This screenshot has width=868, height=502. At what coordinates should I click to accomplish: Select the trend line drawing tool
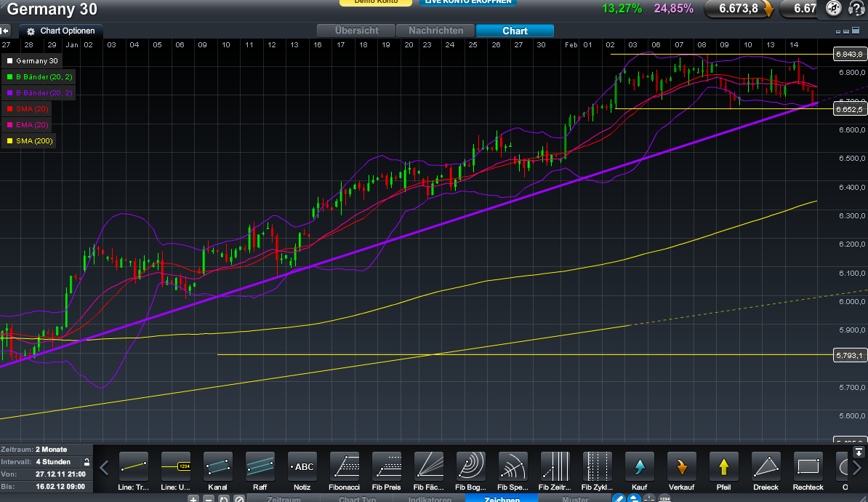134,466
